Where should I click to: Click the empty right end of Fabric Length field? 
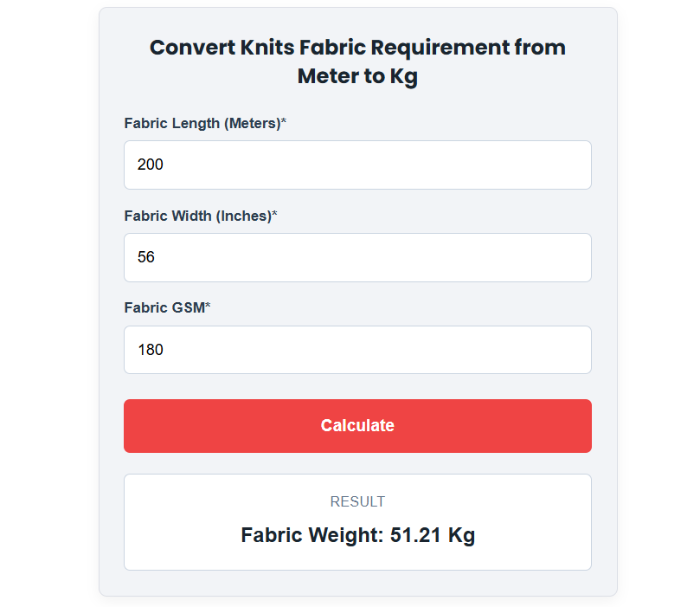536,165
